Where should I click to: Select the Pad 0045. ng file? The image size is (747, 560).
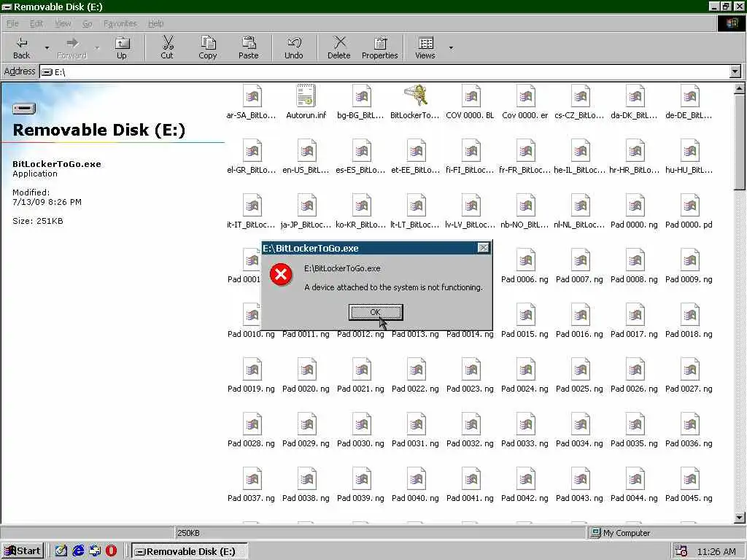point(689,485)
